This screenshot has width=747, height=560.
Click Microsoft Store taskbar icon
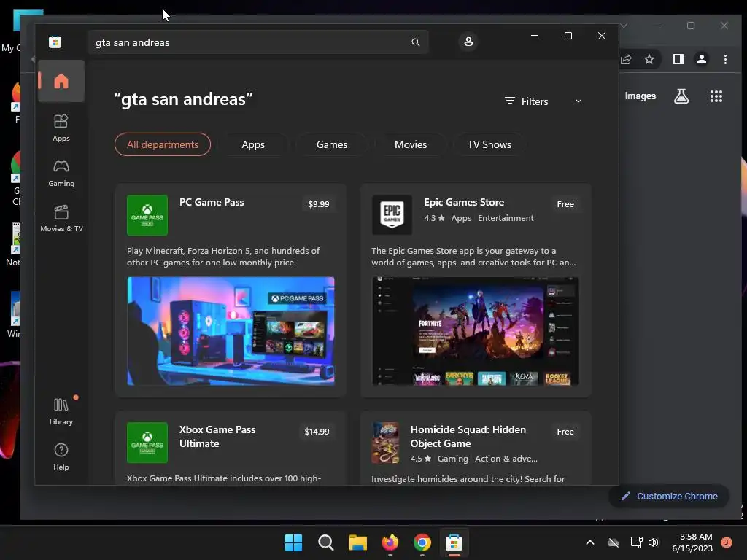(x=454, y=542)
